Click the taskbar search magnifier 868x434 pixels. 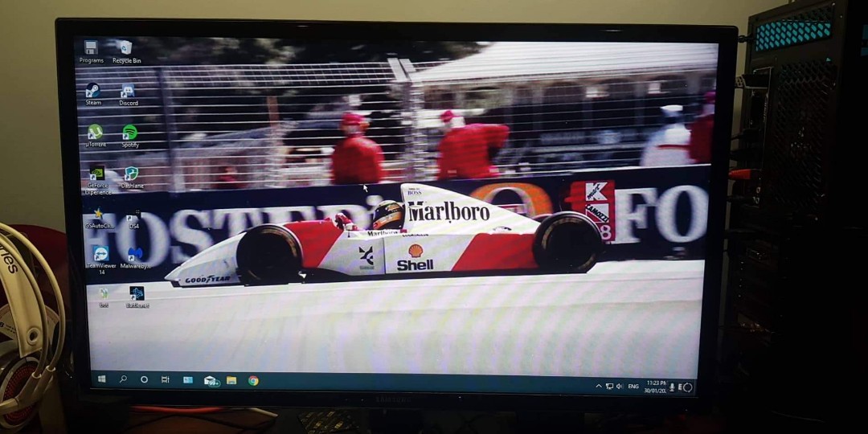pos(123,379)
